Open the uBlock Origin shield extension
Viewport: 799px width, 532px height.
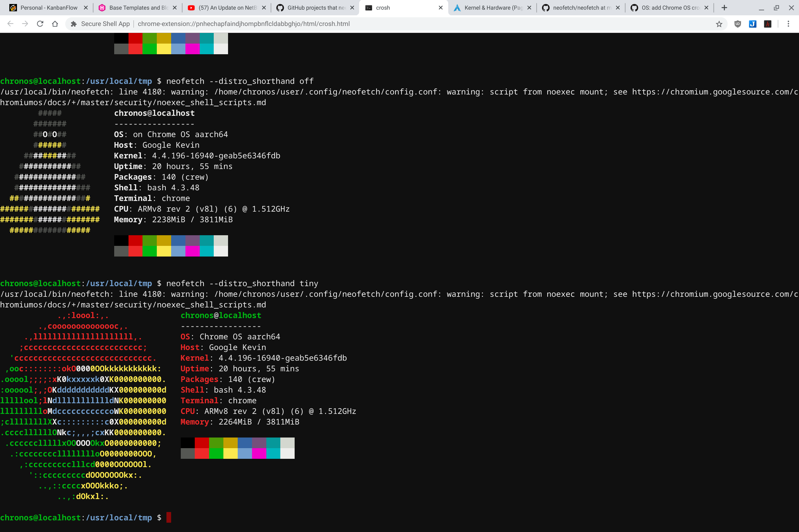[737, 24]
